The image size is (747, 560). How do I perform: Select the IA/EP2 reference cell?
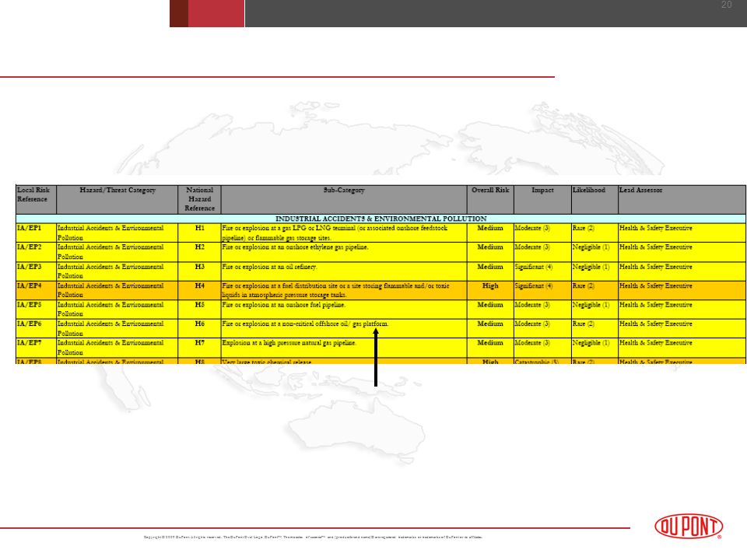(37, 252)
